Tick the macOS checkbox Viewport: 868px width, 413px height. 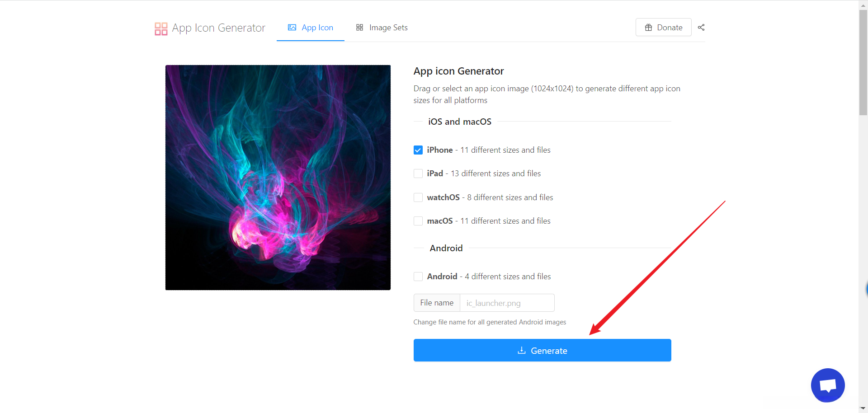(x=418, y=221)
